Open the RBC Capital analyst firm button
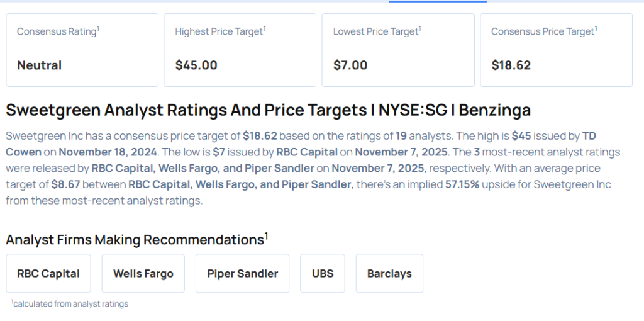This screenshot has height=321, width=644. pos(48,273)
